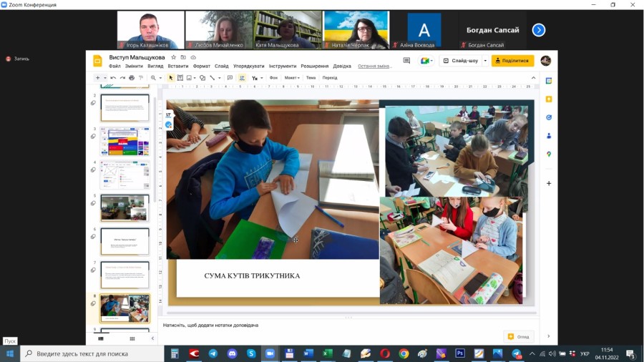Open the Фон background button
The height and width of the screenshot is (362, 644).
pyautogui.click(x=273, y=77)
